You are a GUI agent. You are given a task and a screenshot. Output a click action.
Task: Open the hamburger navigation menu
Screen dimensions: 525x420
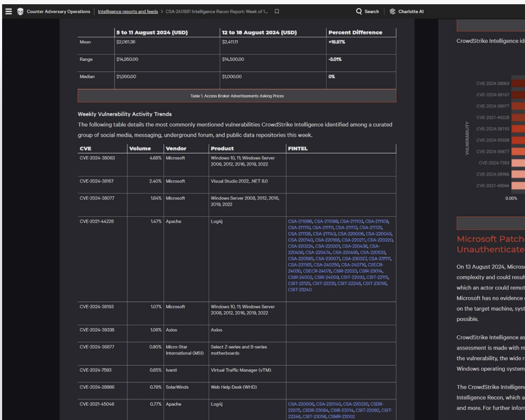(x=7, y=12)
